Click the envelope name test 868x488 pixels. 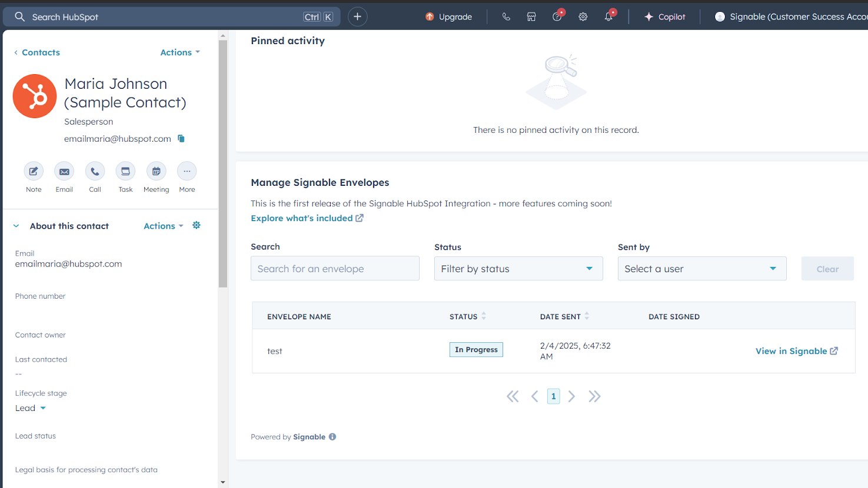coord(275,351)
